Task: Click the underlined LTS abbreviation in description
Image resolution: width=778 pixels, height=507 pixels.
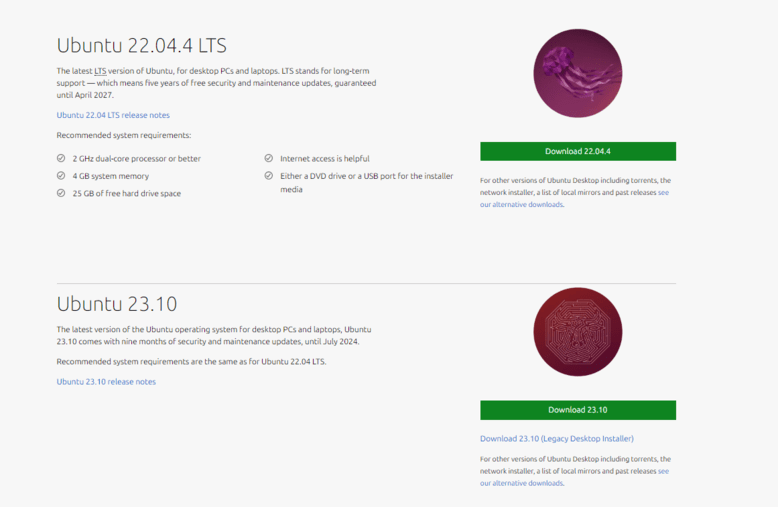Action: tap(100, 71)
